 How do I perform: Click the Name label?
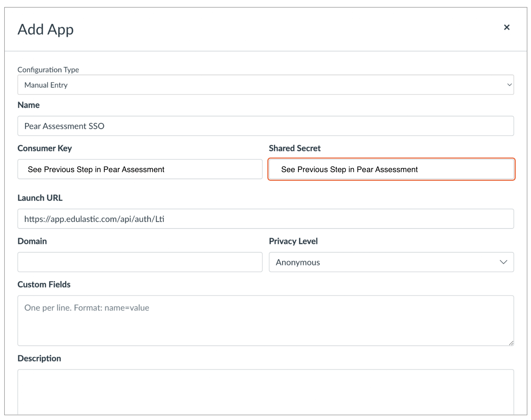click(28, 105)
